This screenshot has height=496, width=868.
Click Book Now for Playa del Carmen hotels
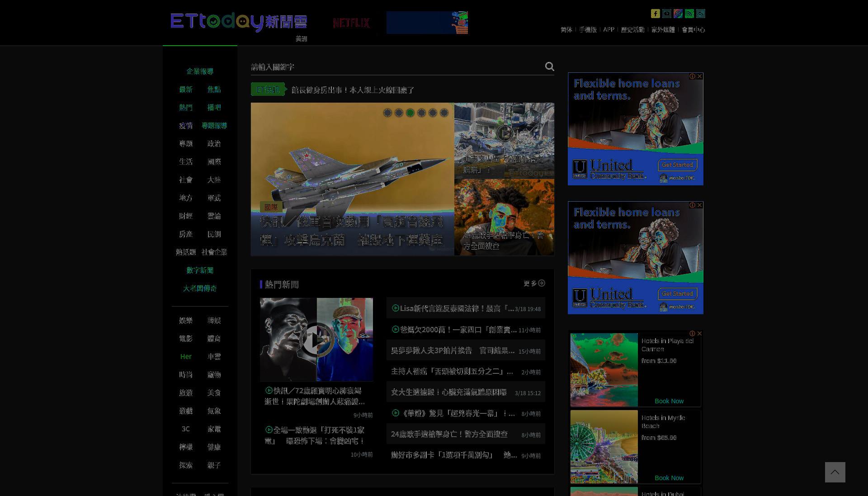point(669,401)
